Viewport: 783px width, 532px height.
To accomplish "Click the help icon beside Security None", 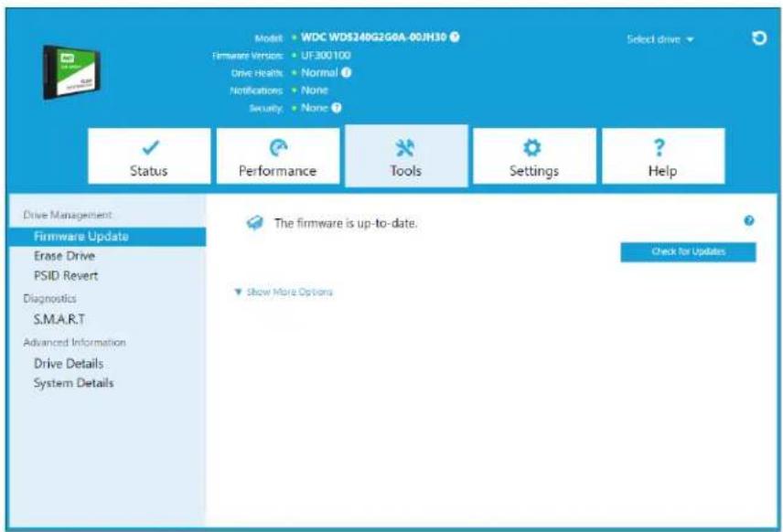I will (337, 108).
